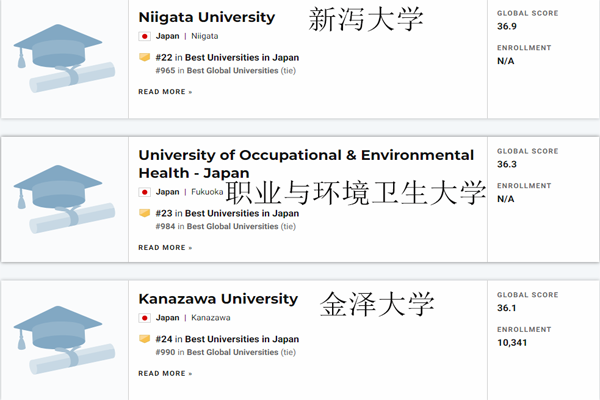The height and width of the screenshot is (400, 600).
Task: Click ENROLLMENT heading in the Occupational Health card
Action: (x=524, y=186)
